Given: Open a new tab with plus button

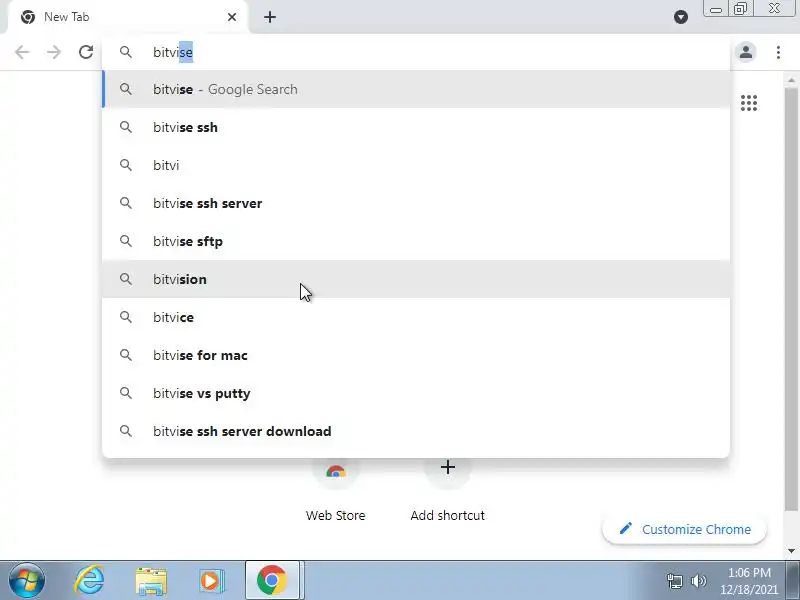Looking at the screenshot, I should (x=270, y=17).
